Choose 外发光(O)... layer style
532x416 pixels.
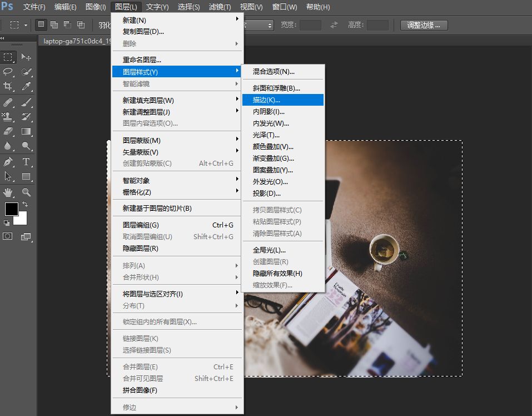283,181
